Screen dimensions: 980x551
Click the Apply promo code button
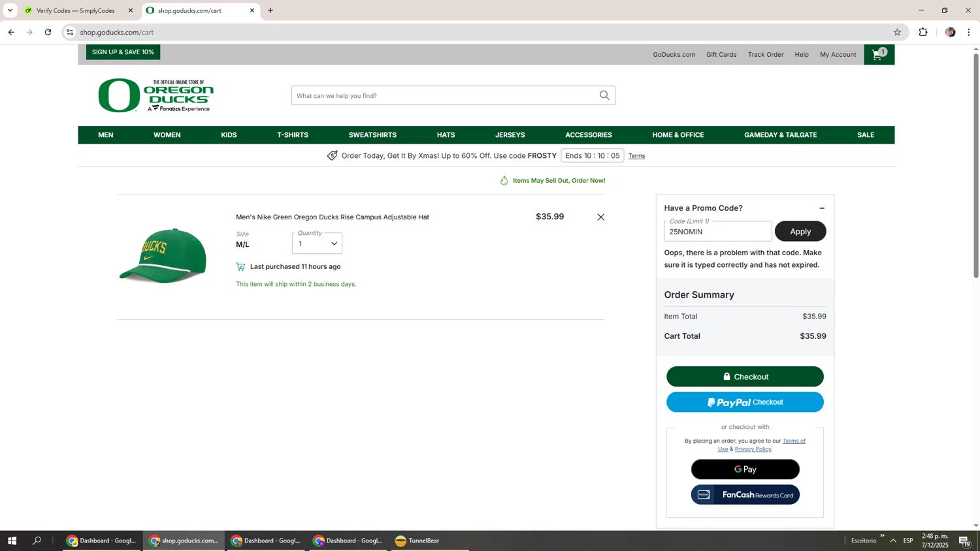(x=800, y=231)
